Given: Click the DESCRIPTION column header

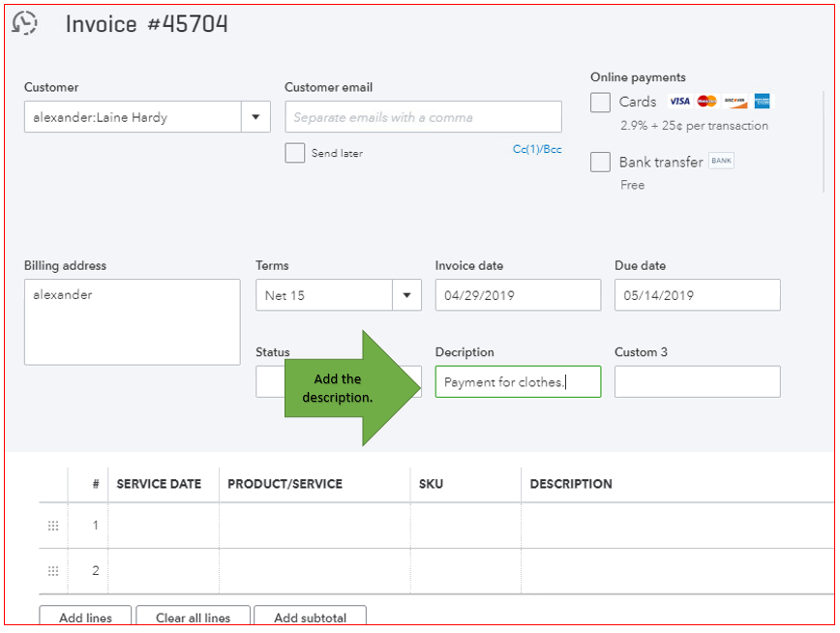Looking at the screenshot, I should (571, 484).
